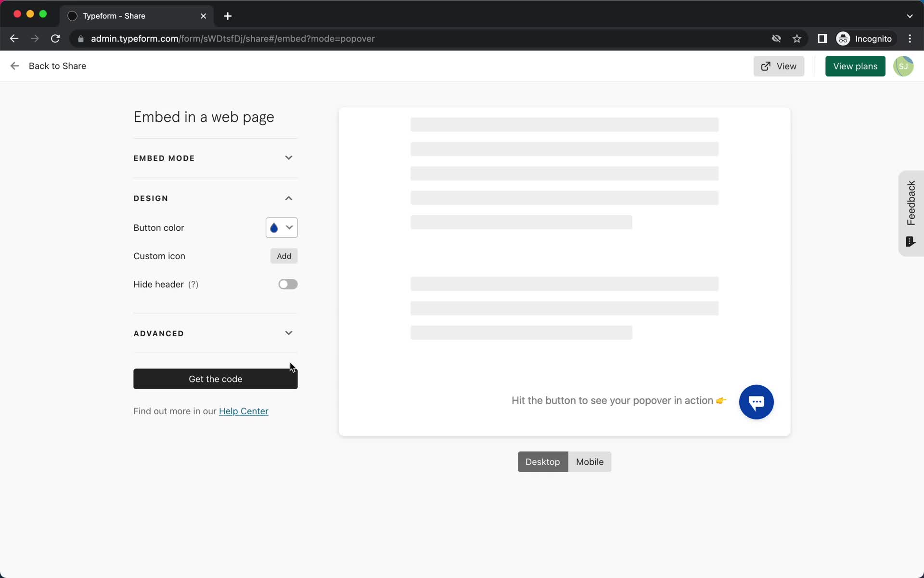
Task: Click the camera/screenshot icon in address bar
Action: pyautogui.click(x=776, y=39)
